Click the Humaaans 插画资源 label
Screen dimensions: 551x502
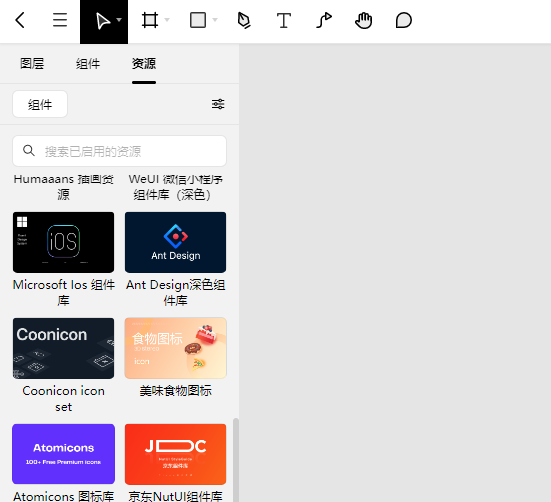(x=64, y=187)
